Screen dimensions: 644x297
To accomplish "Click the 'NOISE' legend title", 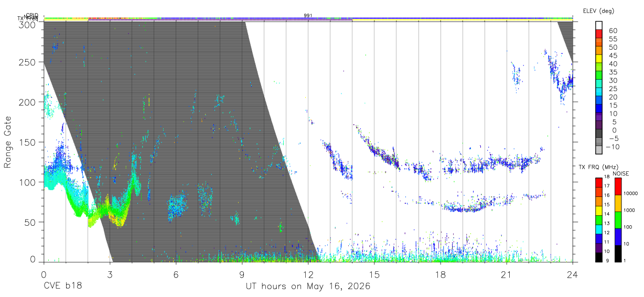I will [621, 173].
